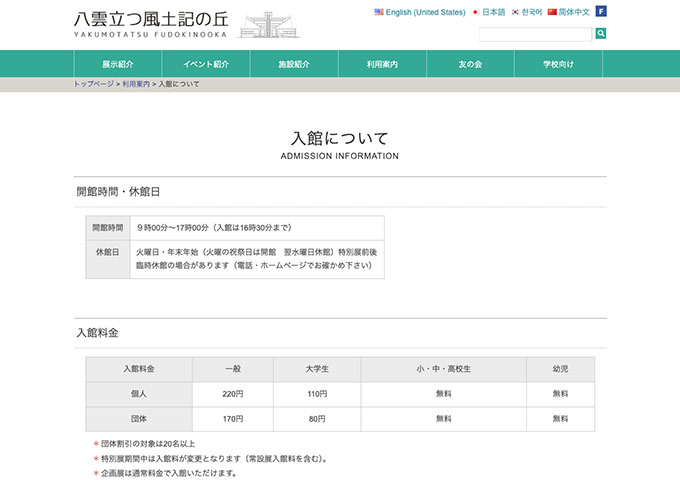Image resolution: width=680 pixels, height=480 pixels.
Task: Go to 利用案内 breadcrumb link
Action: tap(136, 84)
